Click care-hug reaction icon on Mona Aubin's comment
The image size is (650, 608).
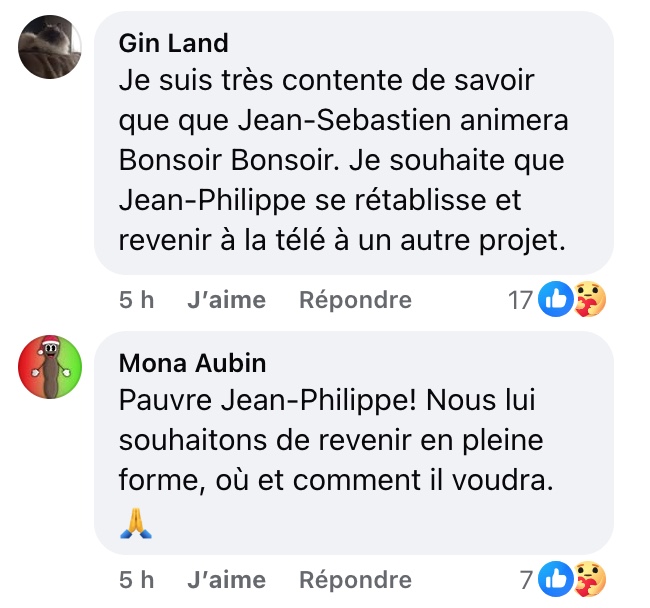[x=591, y=578]
